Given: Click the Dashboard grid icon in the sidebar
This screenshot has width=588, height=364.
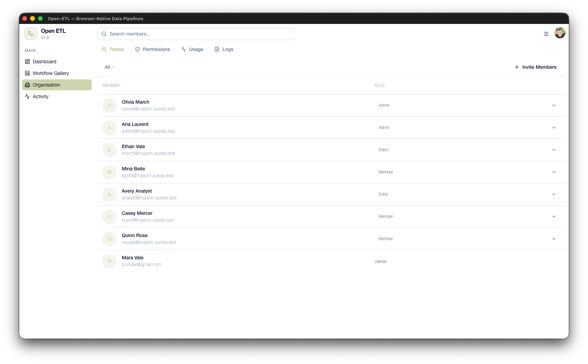Looking at the screenshot, I should 27,62.
